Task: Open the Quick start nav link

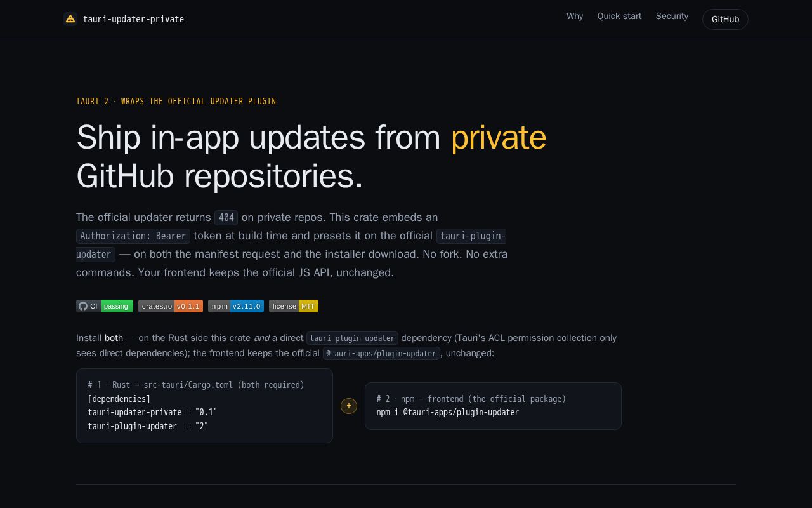Action: tap(619, 17)
